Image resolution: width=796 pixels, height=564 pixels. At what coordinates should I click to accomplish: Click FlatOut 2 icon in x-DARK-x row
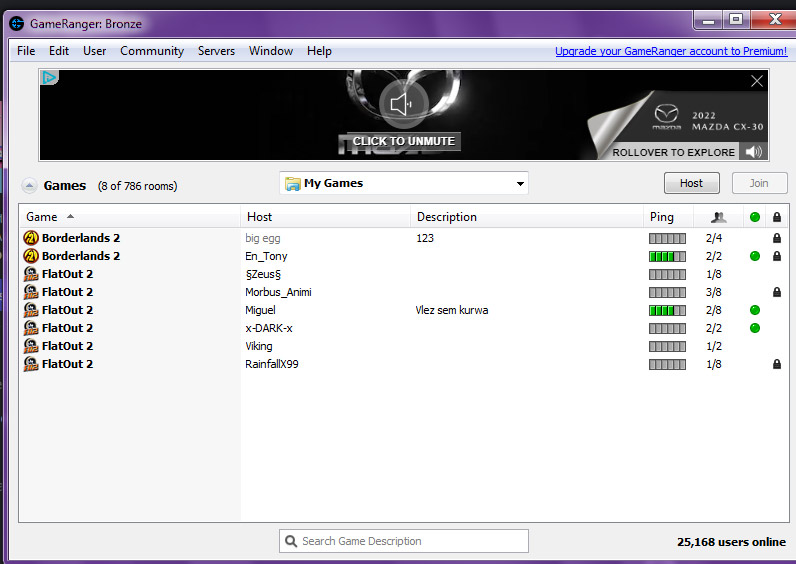(x=31, y=328)
